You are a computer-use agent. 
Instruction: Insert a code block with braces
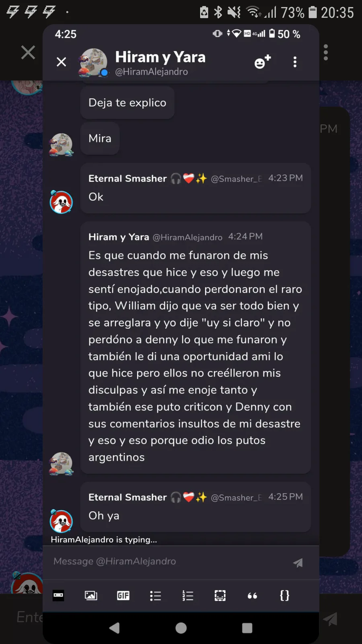[x=284, y=595]
